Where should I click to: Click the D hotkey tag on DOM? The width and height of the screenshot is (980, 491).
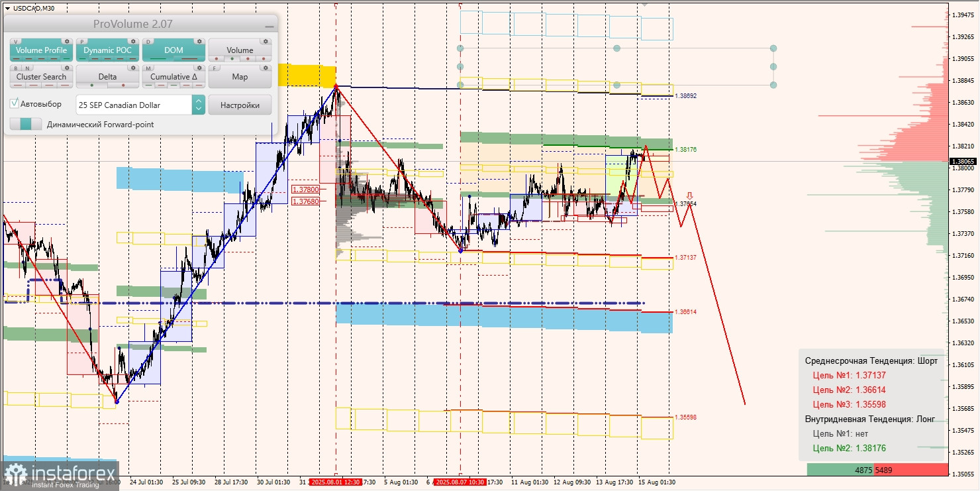[148, 42]
